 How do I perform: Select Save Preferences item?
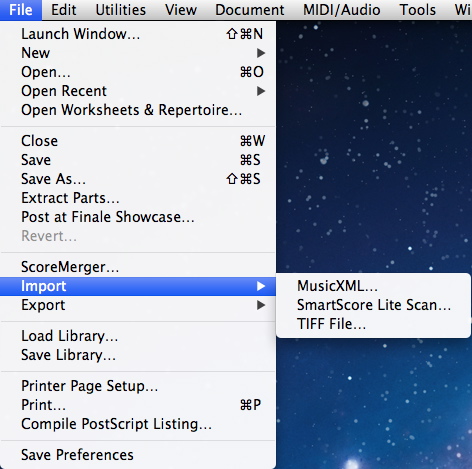138,455
